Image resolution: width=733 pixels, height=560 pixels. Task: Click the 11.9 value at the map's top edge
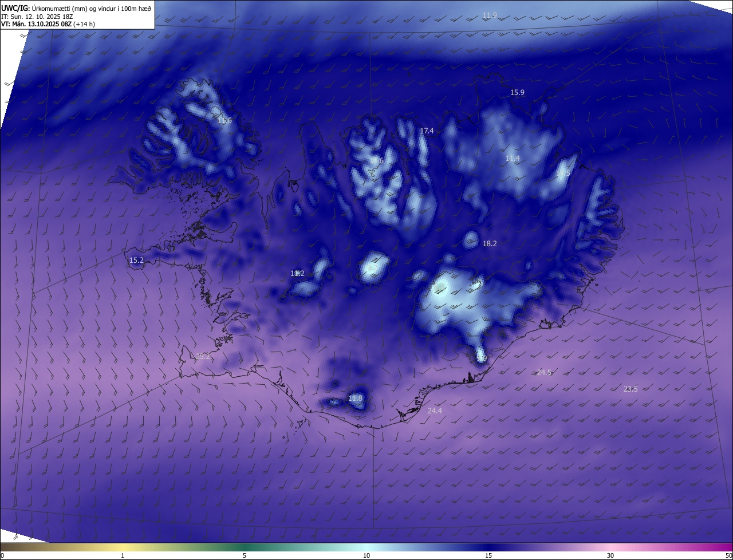[490, 15]
